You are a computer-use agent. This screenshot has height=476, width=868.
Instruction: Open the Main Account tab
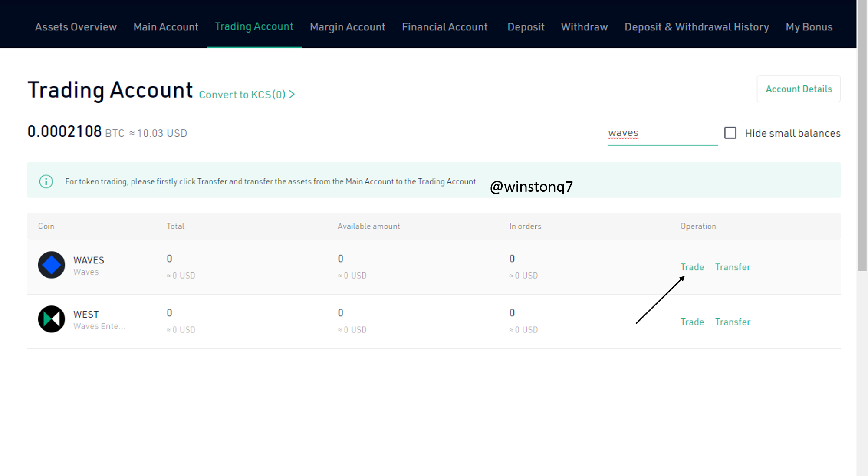(x=166, y=27)
